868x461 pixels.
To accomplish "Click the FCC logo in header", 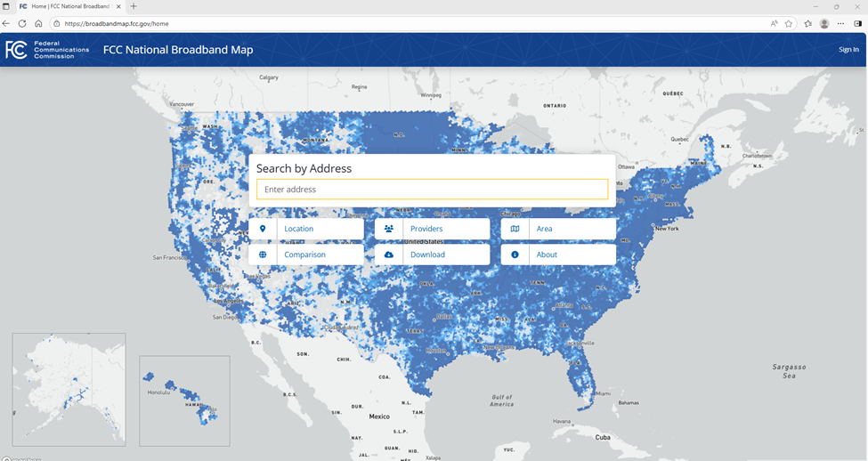I will [17, 50].
